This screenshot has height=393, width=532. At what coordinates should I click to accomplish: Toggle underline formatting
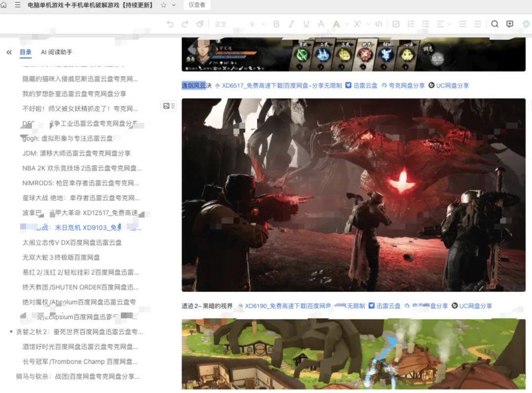click(x=306, y=24)
